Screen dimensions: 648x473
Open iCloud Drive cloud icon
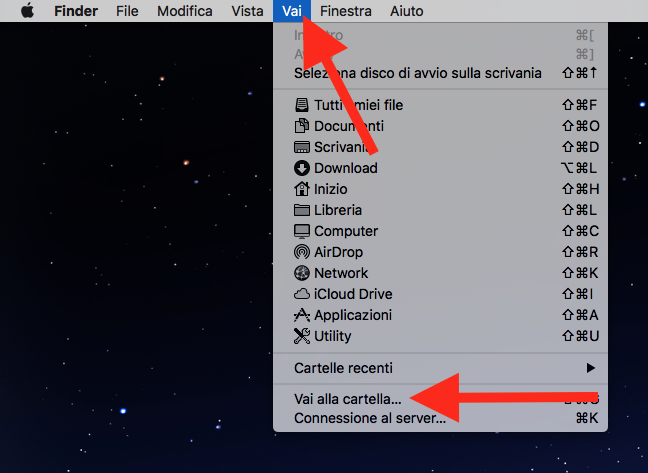click(302, 294)
